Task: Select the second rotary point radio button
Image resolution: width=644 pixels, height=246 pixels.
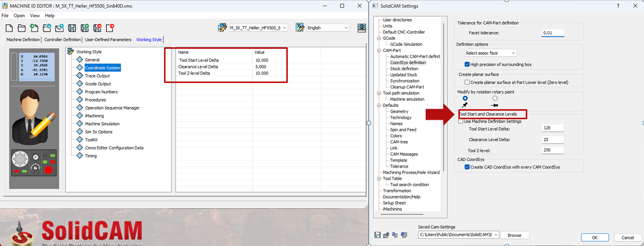Action: (x=495, y=98)
